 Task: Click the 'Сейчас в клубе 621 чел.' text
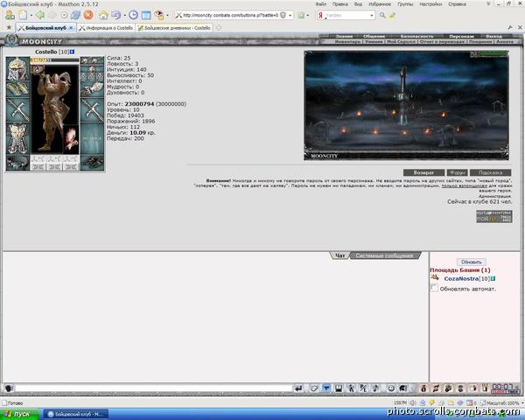tap(479, 201)
